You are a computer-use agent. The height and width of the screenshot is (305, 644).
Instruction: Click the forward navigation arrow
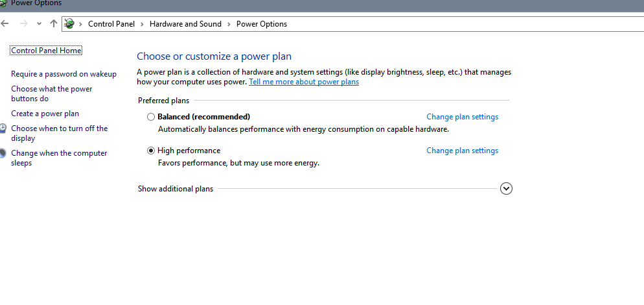(x=23, y=23)
